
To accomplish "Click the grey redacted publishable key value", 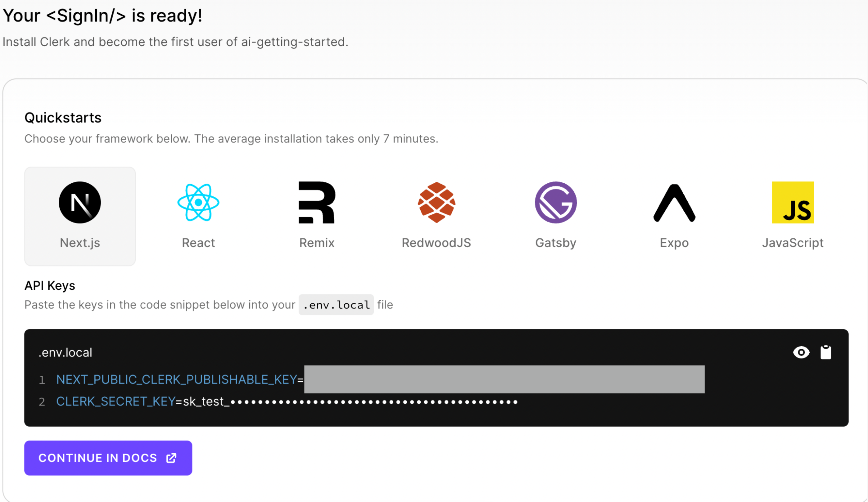I will (x=504, y=379).
